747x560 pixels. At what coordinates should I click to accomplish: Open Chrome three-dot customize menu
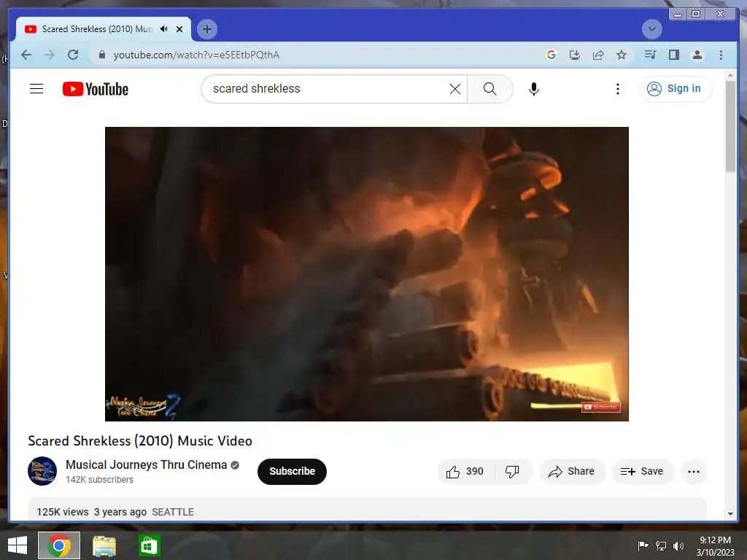[721, 55]
